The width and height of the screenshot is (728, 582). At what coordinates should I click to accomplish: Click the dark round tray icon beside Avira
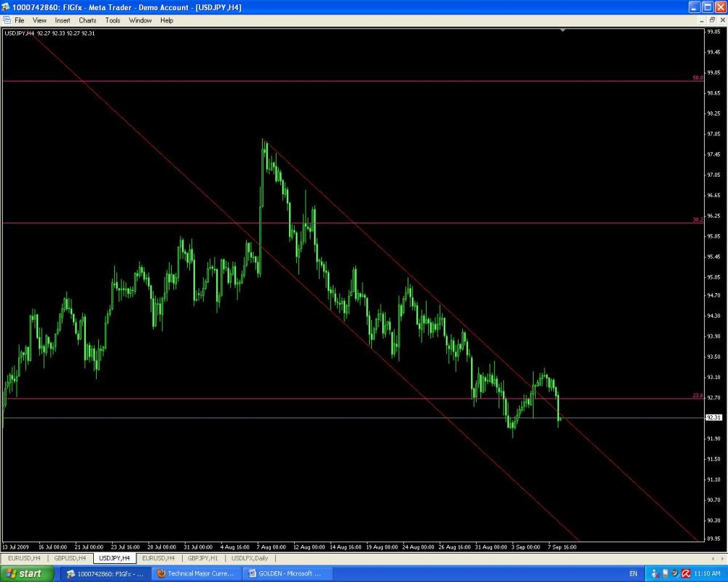(x=676, y=574)
